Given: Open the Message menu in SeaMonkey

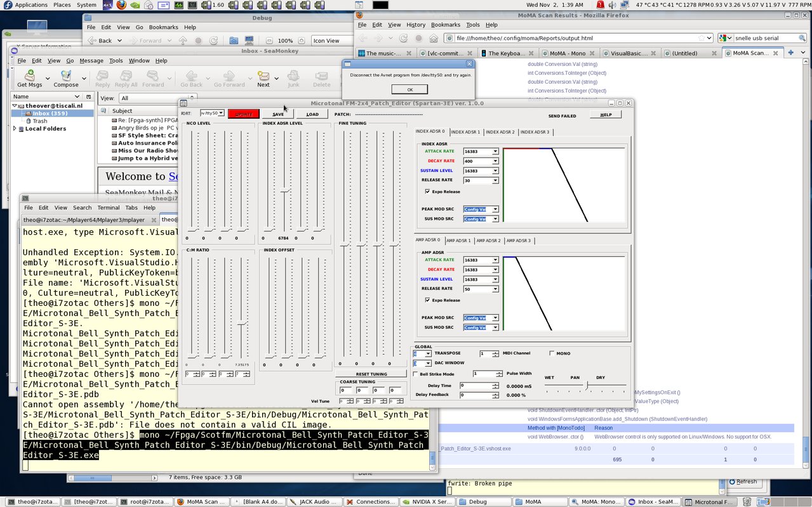Looking at the screenshot, I should coord(91,61).
